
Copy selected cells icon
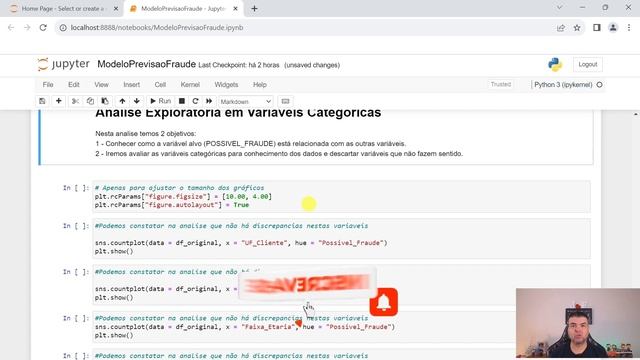pyautogui.click(x=90, y=101)
